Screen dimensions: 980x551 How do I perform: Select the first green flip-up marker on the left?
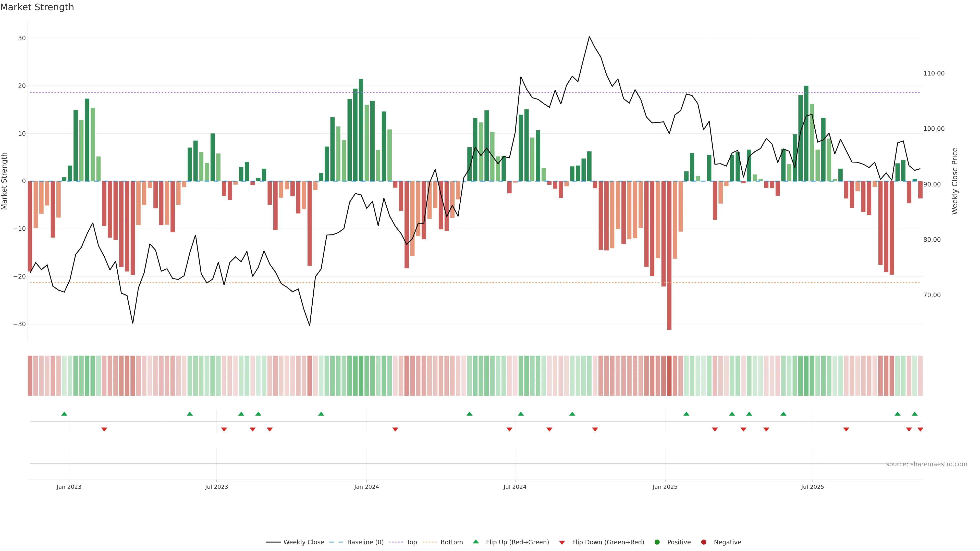[x=64, y=414]
